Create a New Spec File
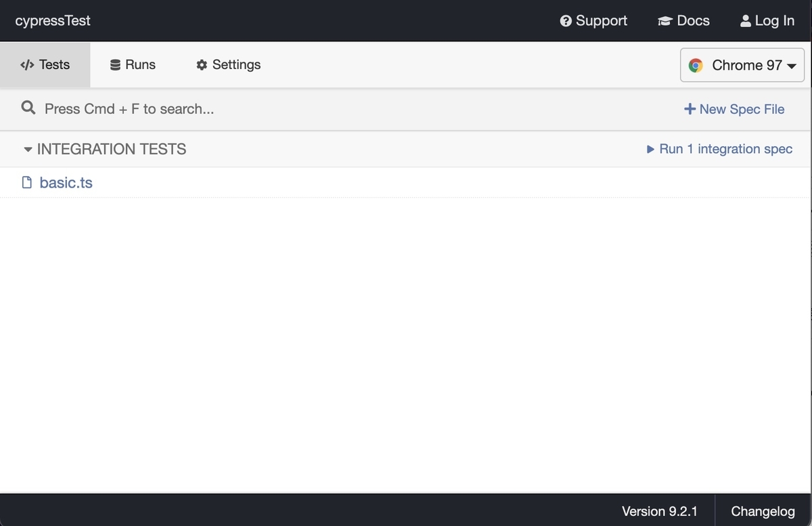Screen dimensions: 812x526 click(734, 109)
